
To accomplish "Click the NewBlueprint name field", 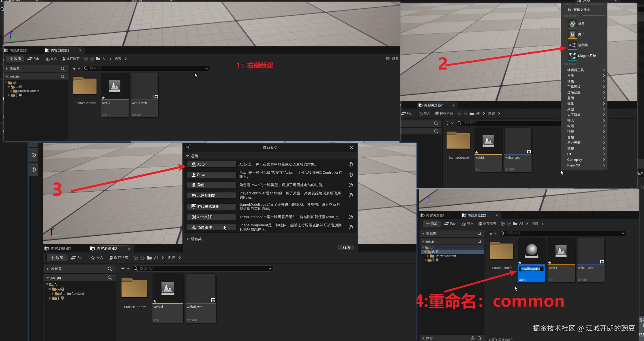I will click(x=531, y=269).
